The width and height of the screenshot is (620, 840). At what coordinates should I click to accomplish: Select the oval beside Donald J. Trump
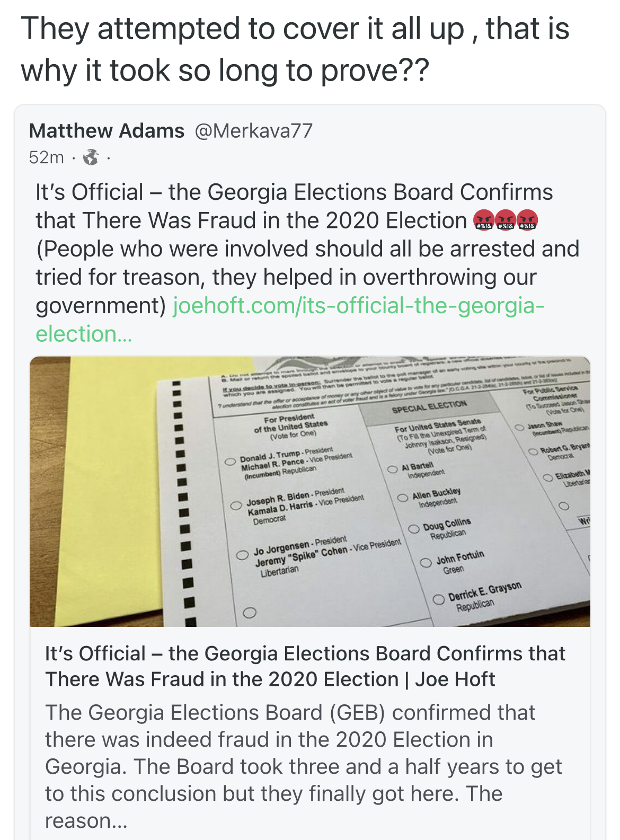pyautogui.click(x=230, y=462)
